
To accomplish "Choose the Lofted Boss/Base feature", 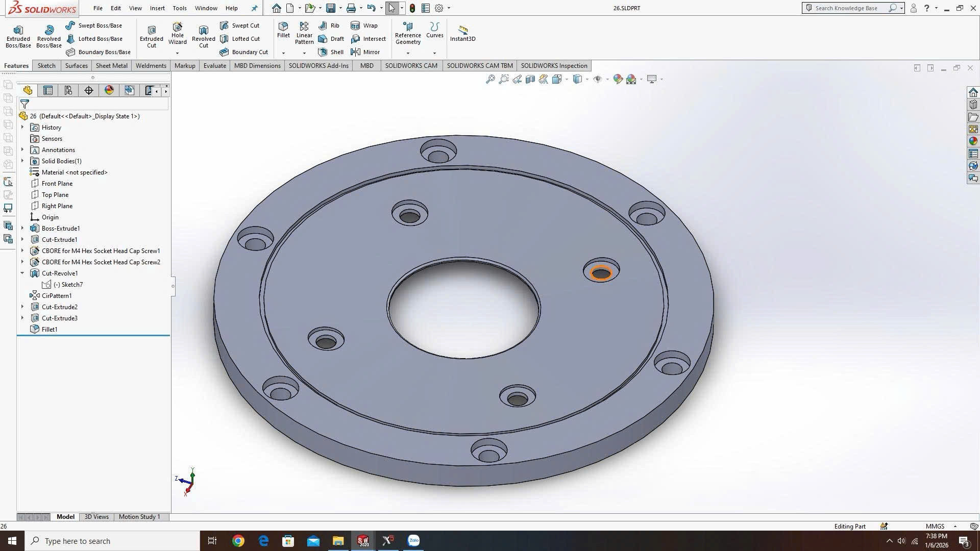I will tap(94, 39).
